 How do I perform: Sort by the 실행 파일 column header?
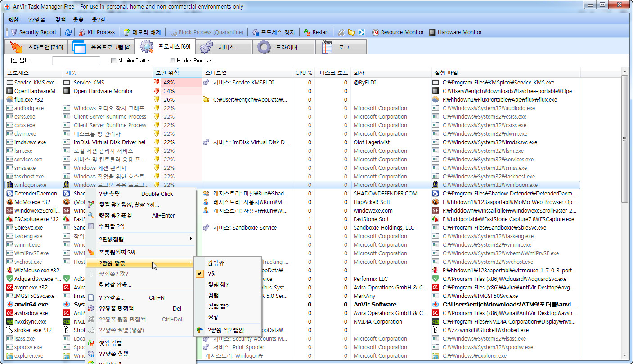[506, 72]
